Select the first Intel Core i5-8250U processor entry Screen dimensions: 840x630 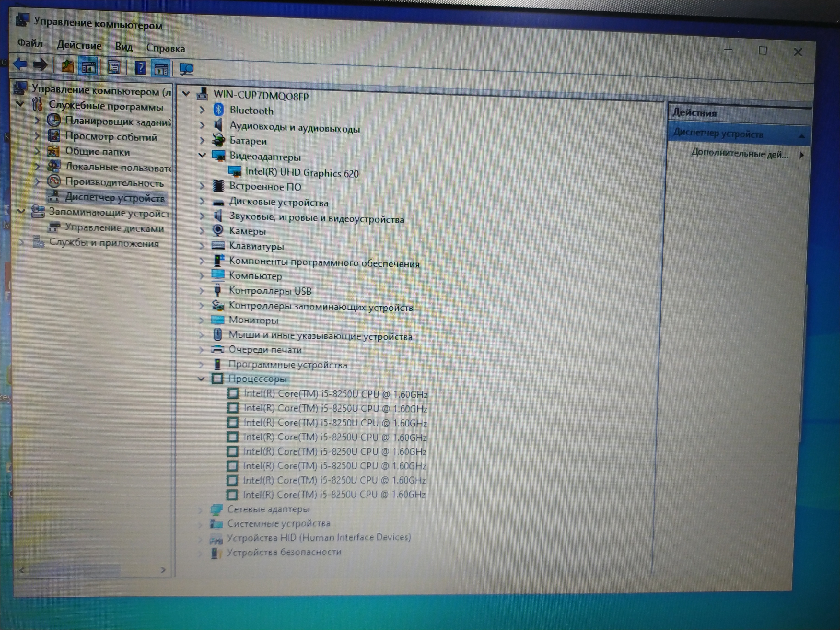tap(336, 394)
